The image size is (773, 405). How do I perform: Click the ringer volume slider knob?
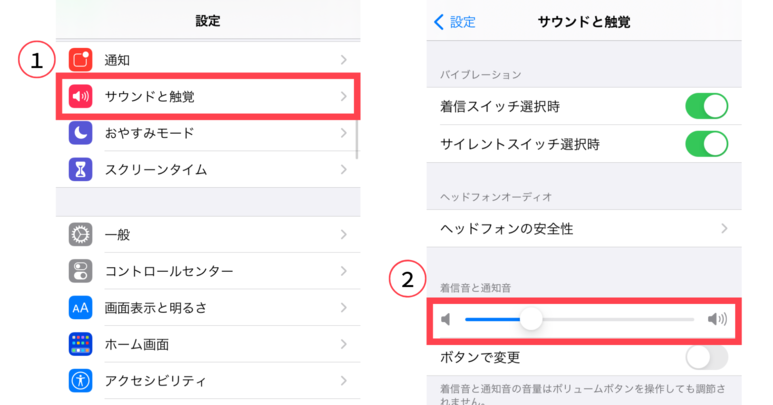532,319
